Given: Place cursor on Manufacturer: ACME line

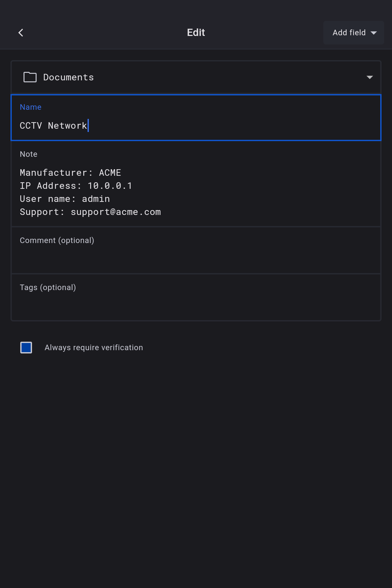Looking at the screenshot, I should [70, 173].
